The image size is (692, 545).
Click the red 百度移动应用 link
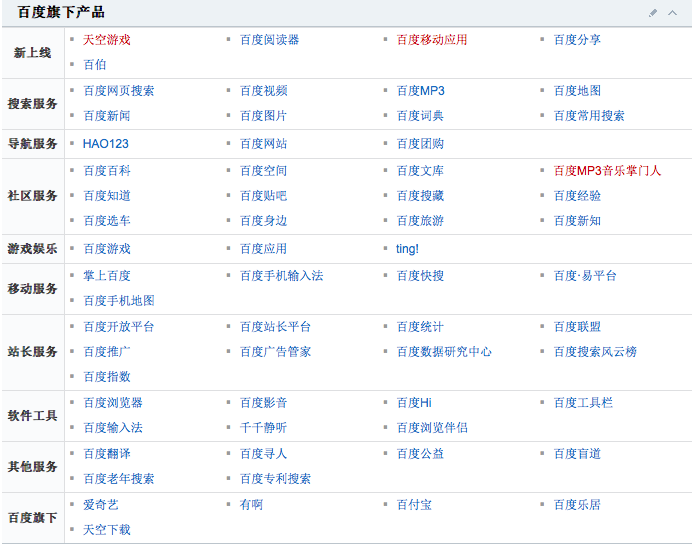432,40
